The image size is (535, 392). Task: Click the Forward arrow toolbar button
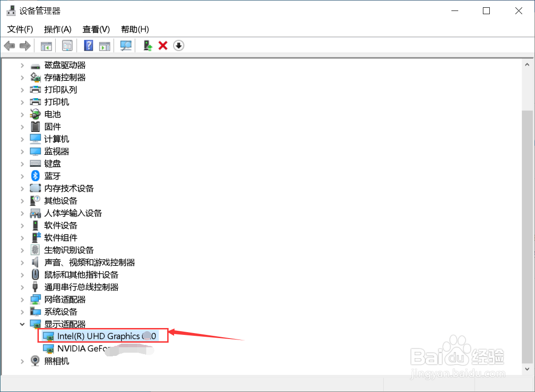[x=25, y=45]
